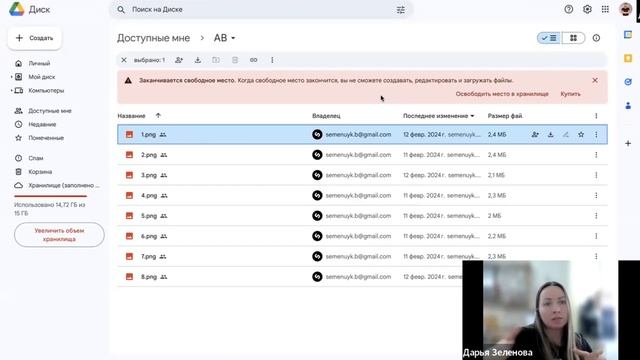Open more actions for 1.png row
The width and height of the screenshot is (640, 360).
click(x=596, y=134)
